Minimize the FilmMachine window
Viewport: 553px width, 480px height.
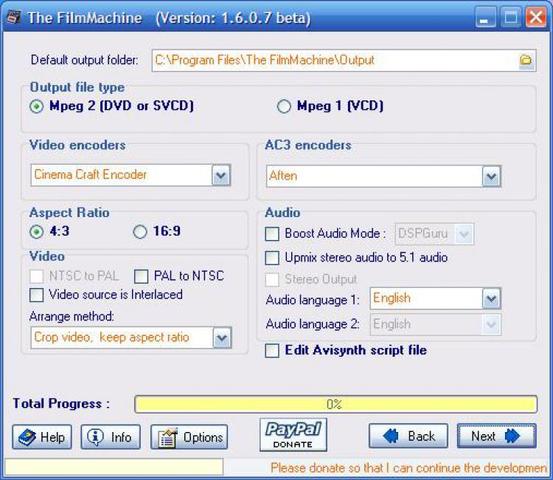[485, 17]
